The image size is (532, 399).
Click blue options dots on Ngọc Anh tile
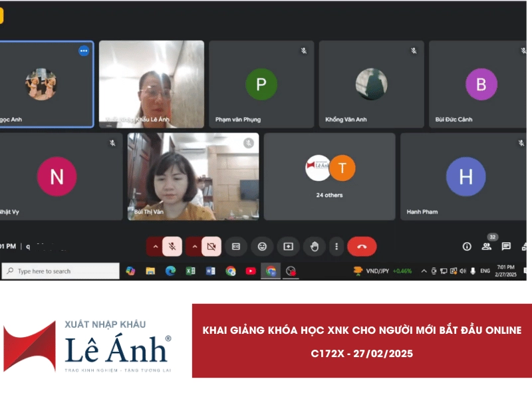84,51
